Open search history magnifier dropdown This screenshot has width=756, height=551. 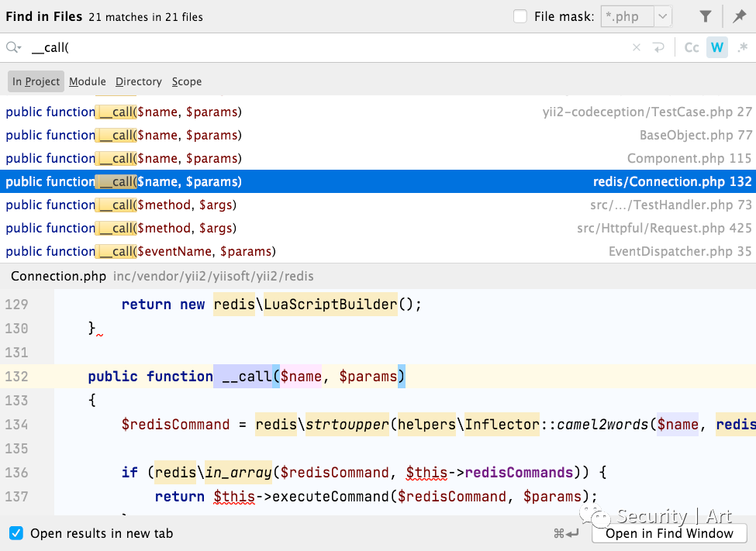13,47
